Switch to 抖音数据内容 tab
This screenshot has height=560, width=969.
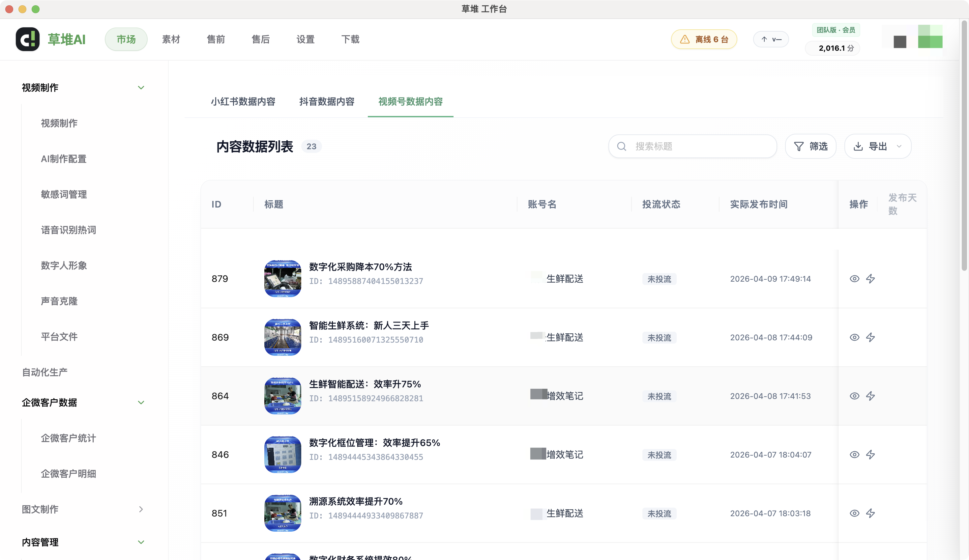[327, 101]
